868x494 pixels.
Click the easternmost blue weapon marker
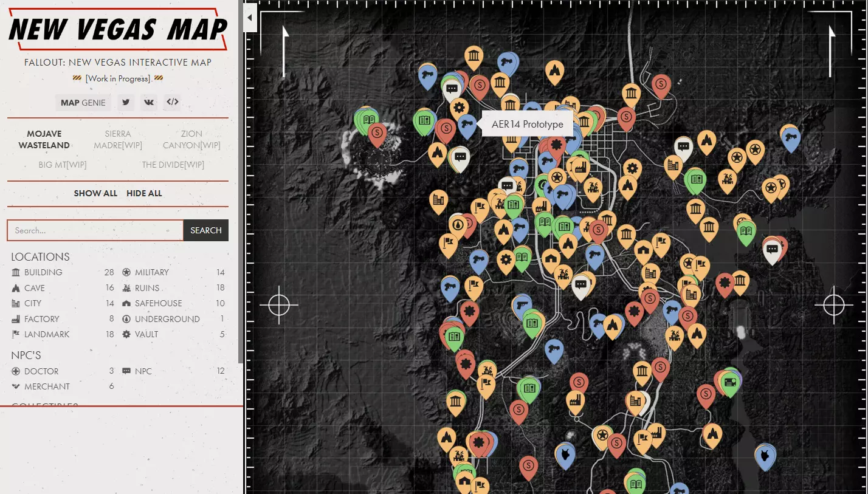(x=791, y=138)
